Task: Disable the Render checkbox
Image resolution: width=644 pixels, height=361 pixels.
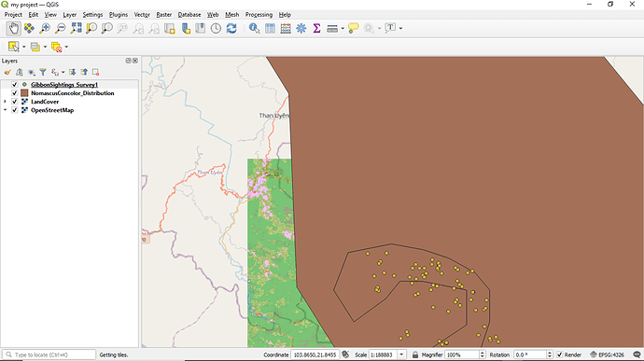Action: (x=559, y=354)
